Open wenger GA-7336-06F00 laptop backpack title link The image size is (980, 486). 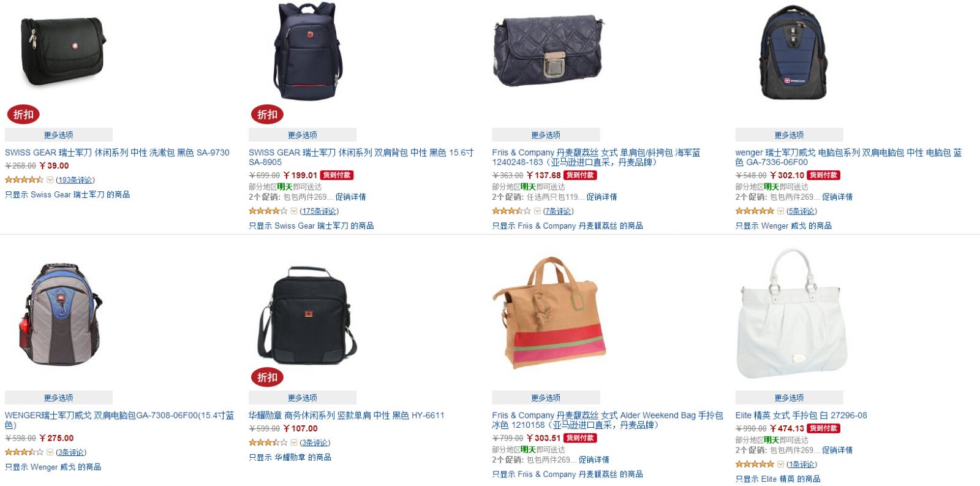pyautogui.click(x=848, y=158)
